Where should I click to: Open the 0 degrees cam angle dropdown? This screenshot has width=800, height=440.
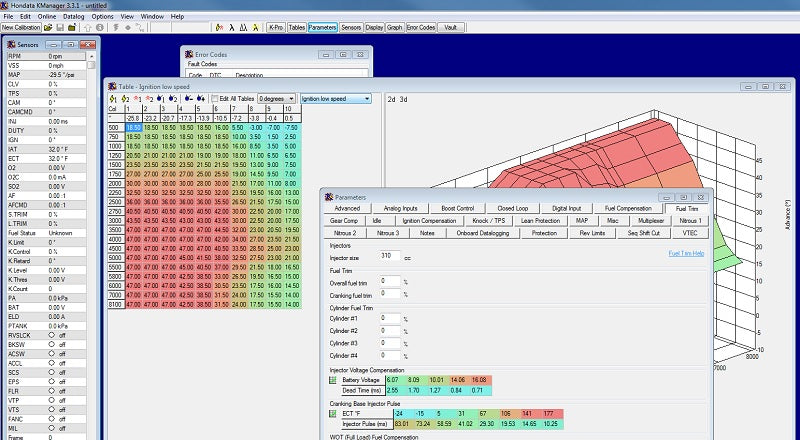click(277, 99)
